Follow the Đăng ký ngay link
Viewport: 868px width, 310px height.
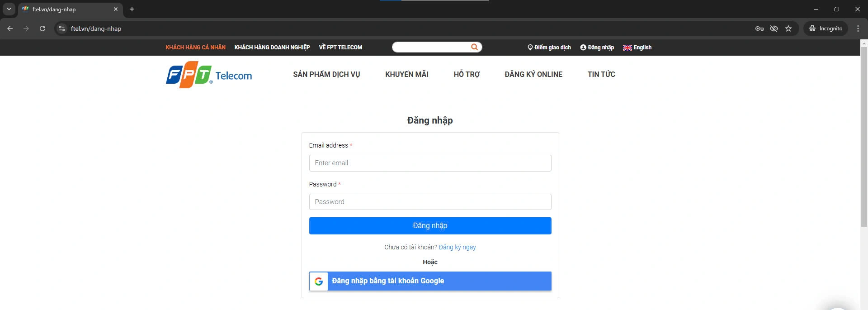pos(457,247)
